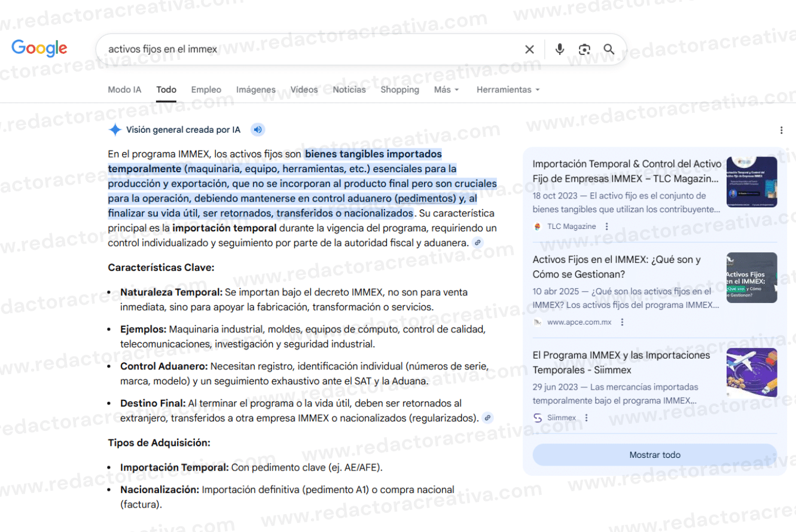The height and width of the screenshot is (532, 796).
Task: Submit search with the magnifier icon
Action: tap(609, 50)
